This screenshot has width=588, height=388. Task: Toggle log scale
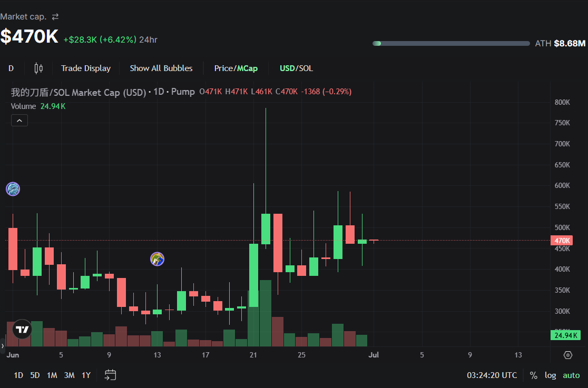550,375
